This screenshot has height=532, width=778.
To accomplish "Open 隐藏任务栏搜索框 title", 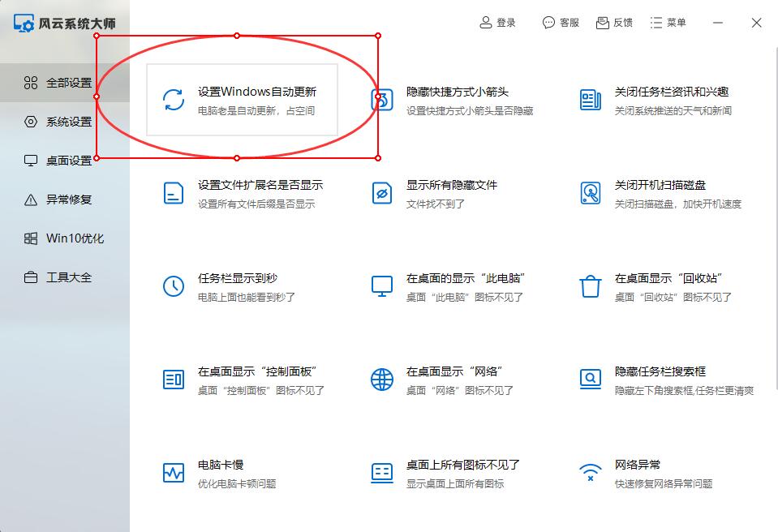I will (x=660, y=371).
